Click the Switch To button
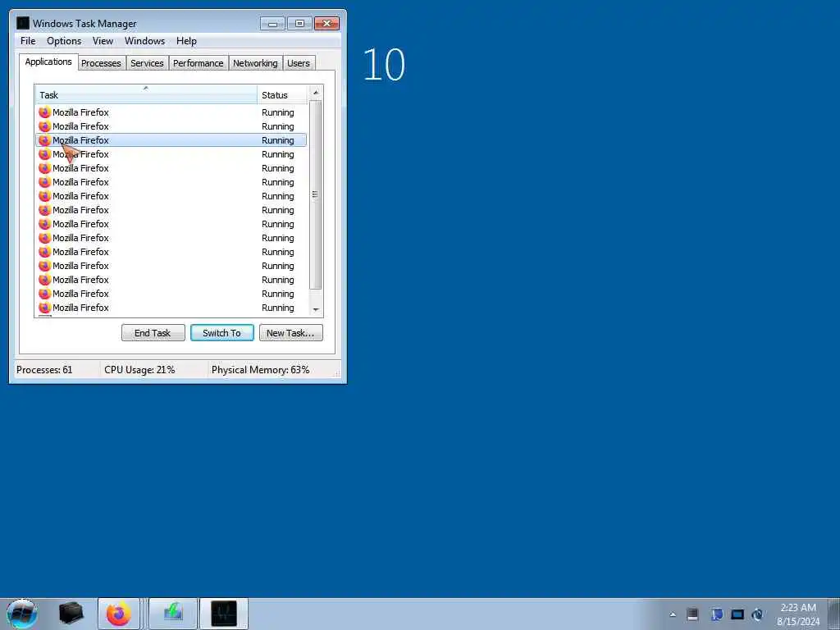Screen dimensions: 840x630 pyautogui.click(x=221, y=333)
